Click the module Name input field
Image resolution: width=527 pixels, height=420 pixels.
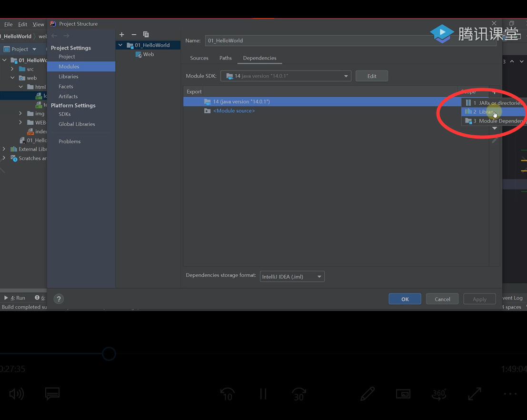(x=350, y=40)
